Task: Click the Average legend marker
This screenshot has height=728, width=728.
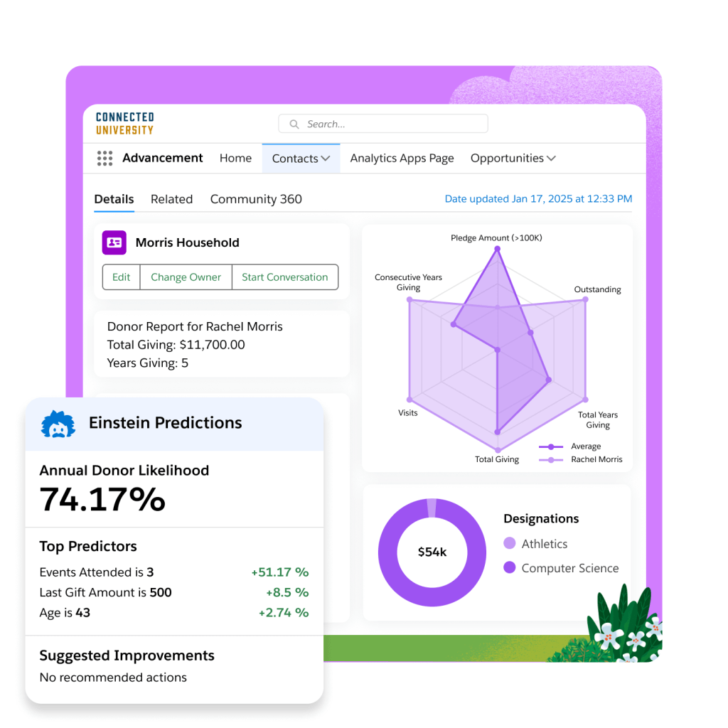Action: tap(551, 446)
